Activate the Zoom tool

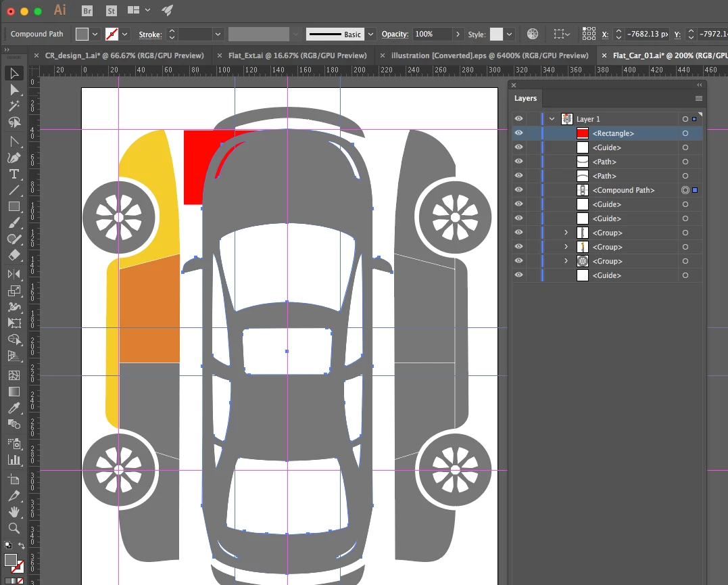pyautogui.click(x=14, y=528)
